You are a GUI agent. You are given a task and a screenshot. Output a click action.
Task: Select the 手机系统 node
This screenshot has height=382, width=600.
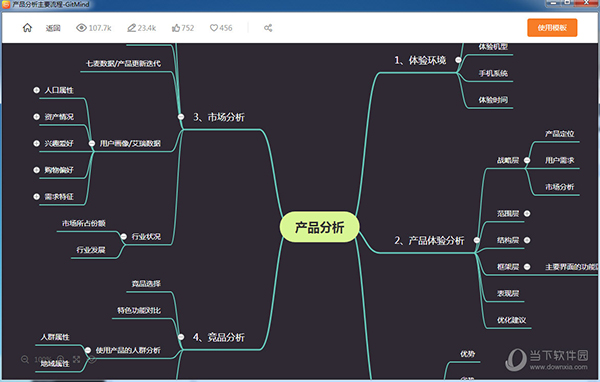click(x=493, y=73)
